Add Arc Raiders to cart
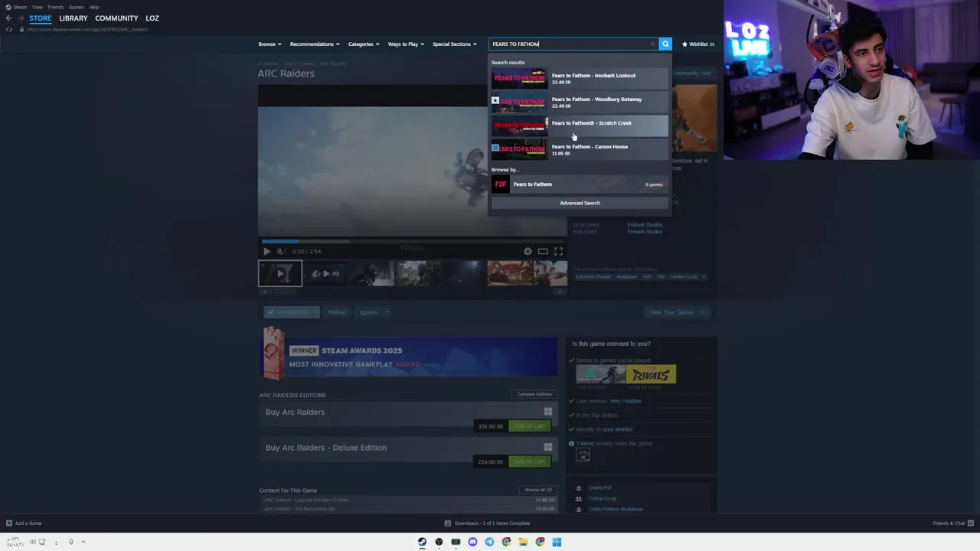This screenshot has height=551, width=980. point(530,425)
